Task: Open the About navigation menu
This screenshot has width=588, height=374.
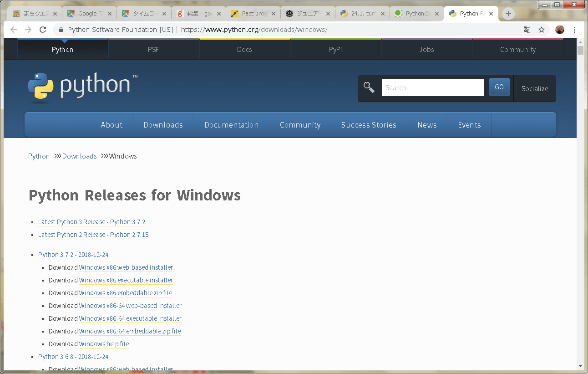Action: pyautogui.click(x=112, y=125)
